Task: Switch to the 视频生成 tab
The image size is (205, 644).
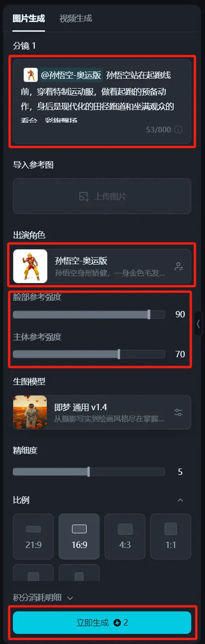Action: [x=76, y=18]
